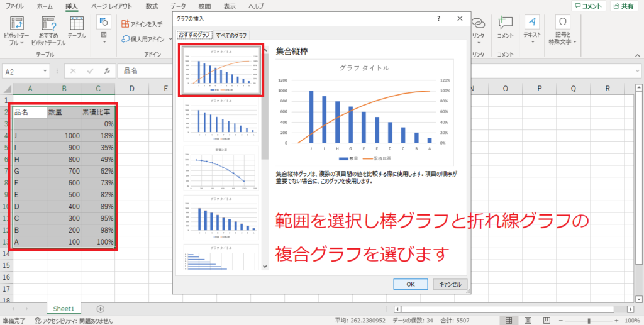Screen dimensions: 644x325
Task: Open the Text (テキスト) ribbon icon
Action: pyautogui.click(x=532, y=23)
